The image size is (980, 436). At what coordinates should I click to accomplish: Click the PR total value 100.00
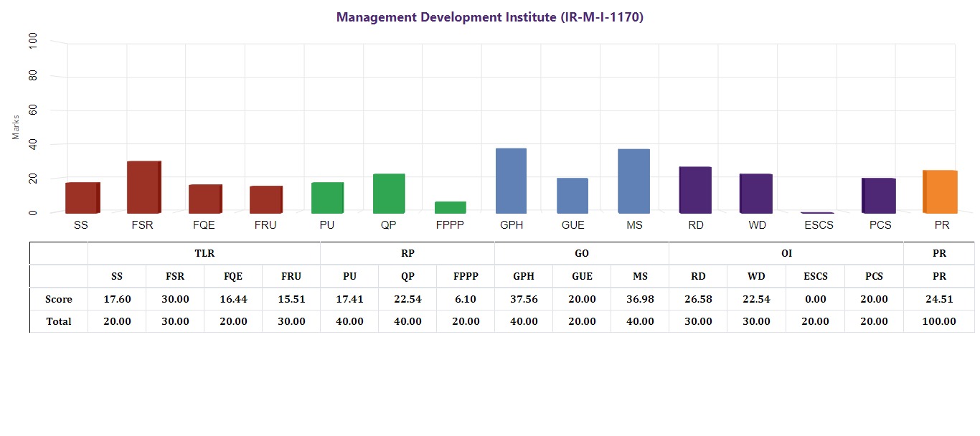click(x=939, y=321)
